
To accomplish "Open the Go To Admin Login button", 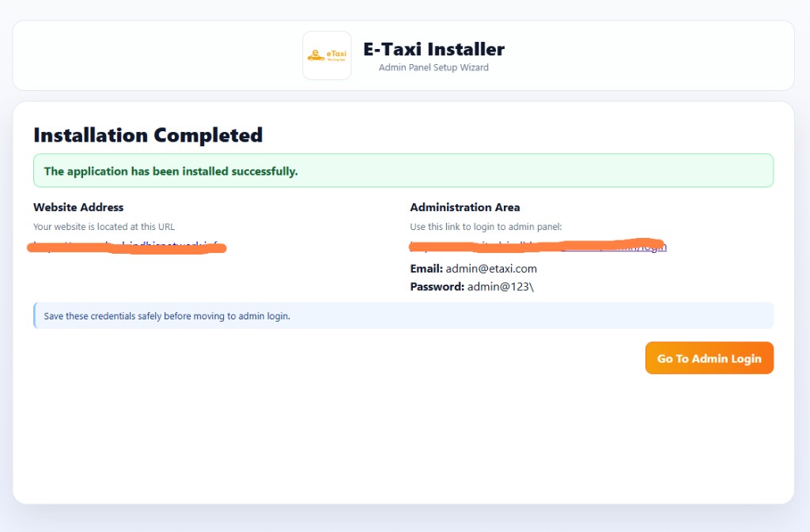I will [710, 358].
